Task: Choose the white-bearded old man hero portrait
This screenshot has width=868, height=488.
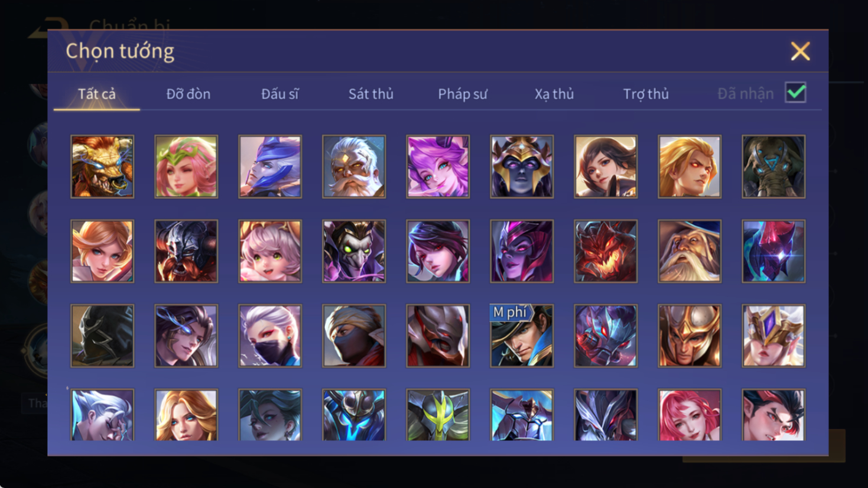Action: pyautogui.click(x=354, y=167)
